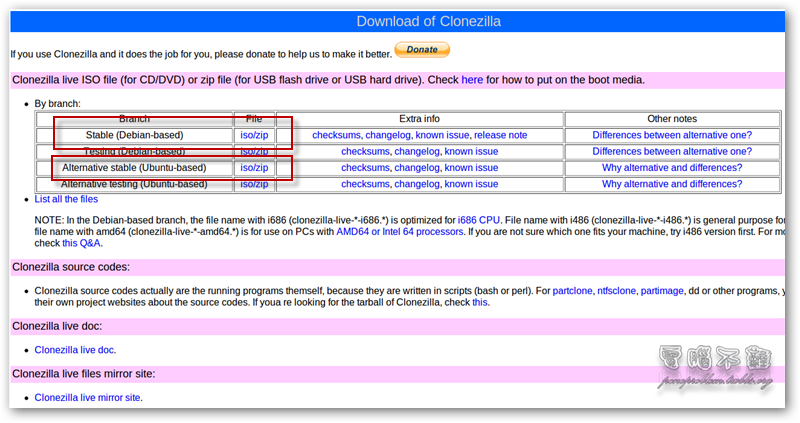
Task: Open the 'here' boot media link
Action: point(472,80)
